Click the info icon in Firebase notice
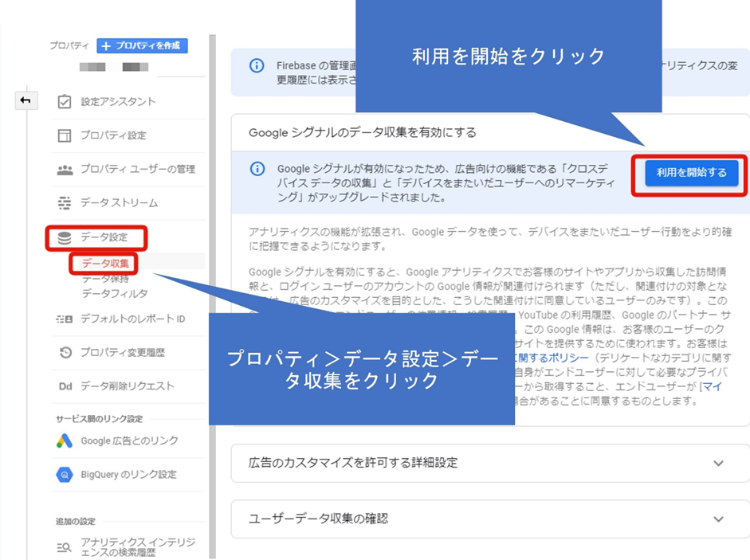Viewport: 750px width, 560px height. [257, 65]
